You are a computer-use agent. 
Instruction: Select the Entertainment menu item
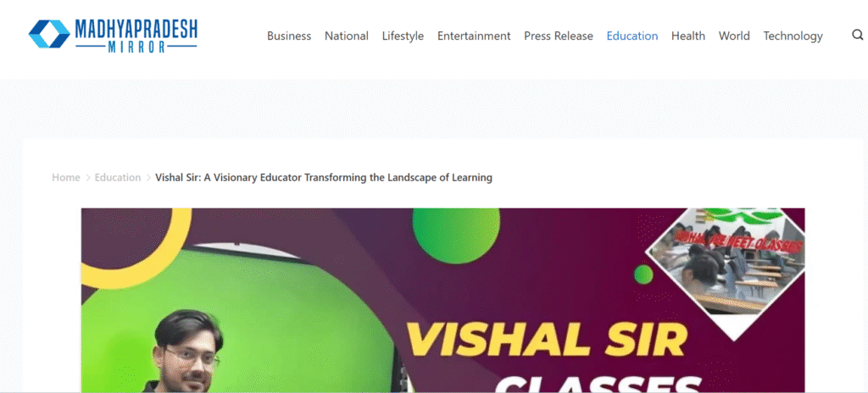tap(474, 36)
